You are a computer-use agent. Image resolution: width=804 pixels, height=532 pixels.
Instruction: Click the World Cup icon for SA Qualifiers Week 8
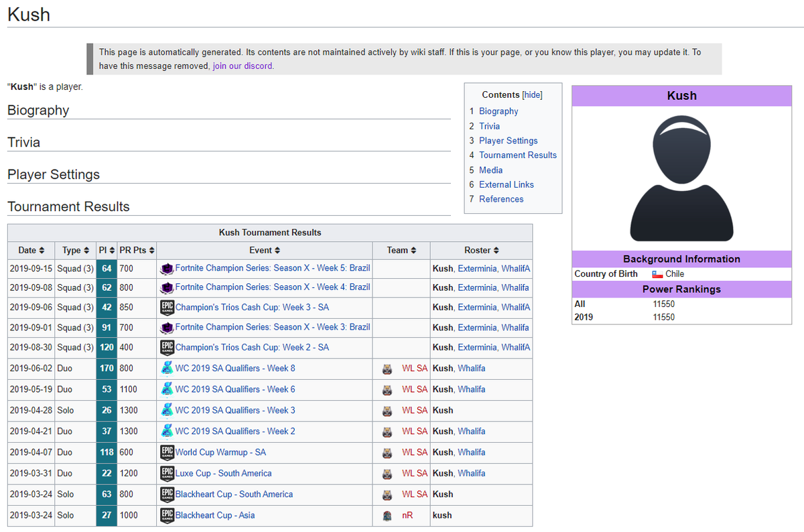coord(167,368)
